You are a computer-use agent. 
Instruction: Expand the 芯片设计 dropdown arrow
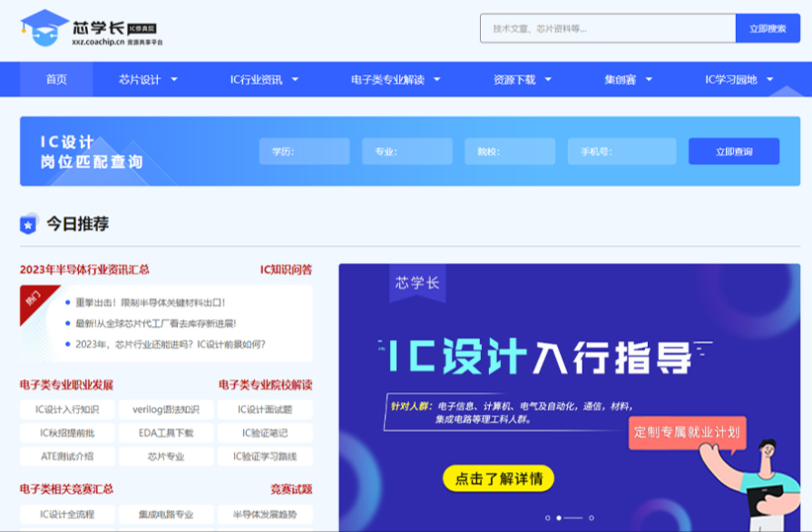point(174,79)
